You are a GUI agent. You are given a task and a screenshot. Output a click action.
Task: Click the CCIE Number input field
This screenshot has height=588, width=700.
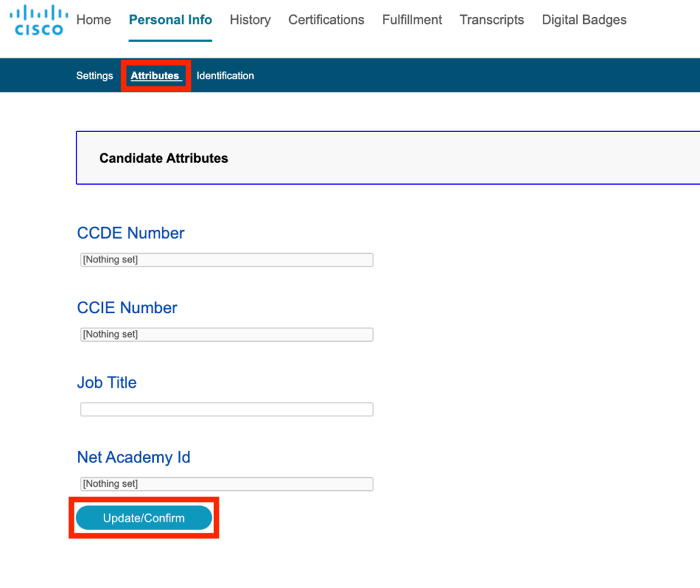point(227,334)
